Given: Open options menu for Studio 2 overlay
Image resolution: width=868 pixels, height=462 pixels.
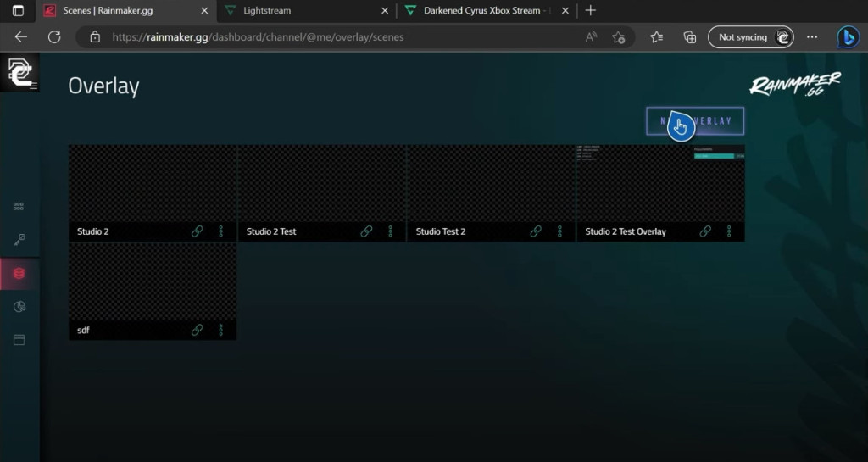Looking at the screenshot, I should [221, 231].
